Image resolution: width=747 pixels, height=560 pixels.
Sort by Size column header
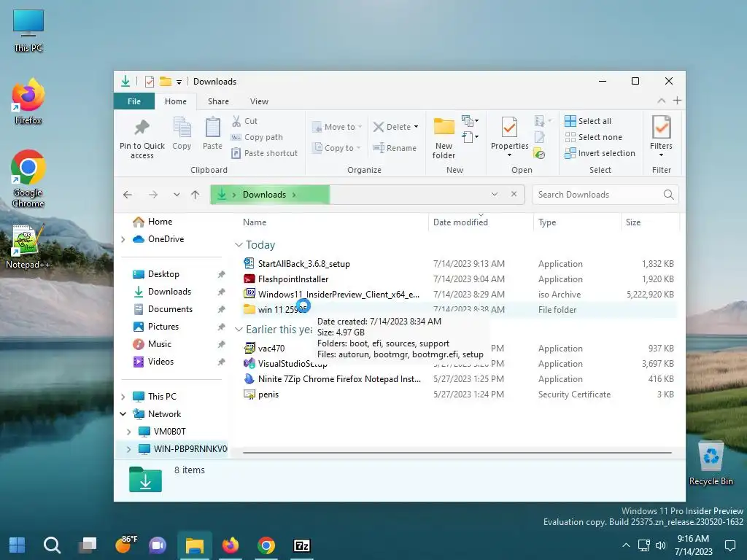coord(633,222)
